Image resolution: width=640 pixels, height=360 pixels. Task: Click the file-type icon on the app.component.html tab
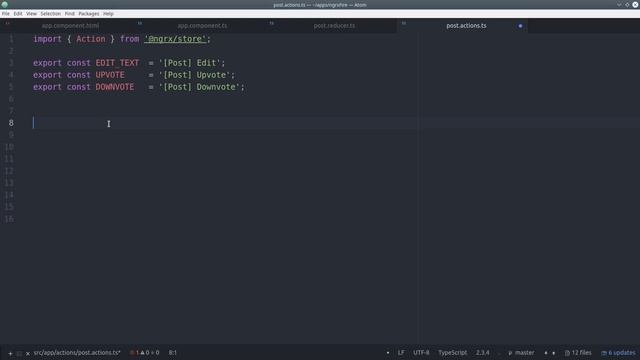[x=7, y=23]
